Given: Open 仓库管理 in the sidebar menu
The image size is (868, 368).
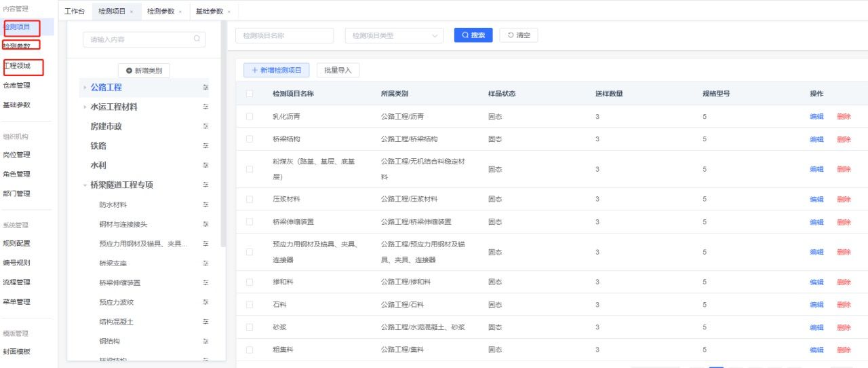Looking at the screenshot, I should tap(16, 86).
